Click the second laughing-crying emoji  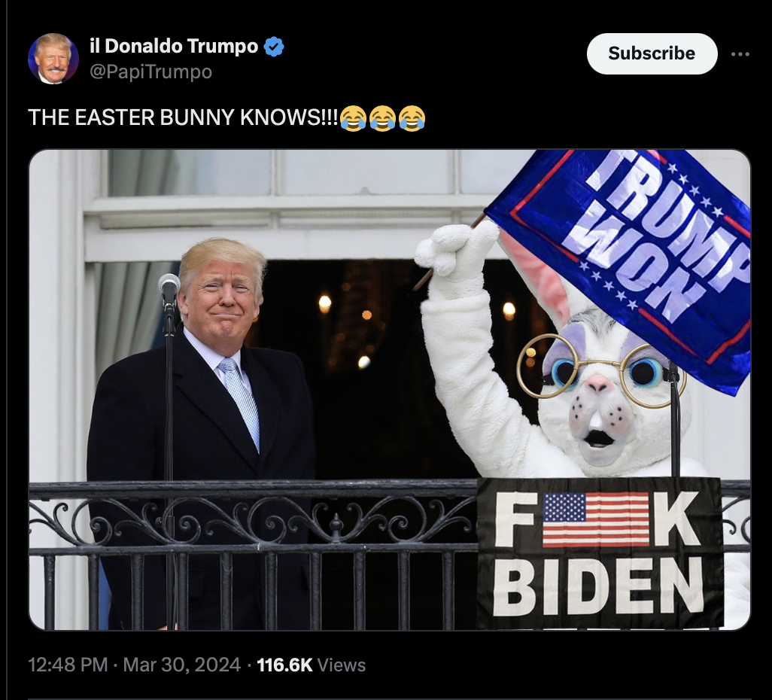pyautogui.click(x=382, y=118)
